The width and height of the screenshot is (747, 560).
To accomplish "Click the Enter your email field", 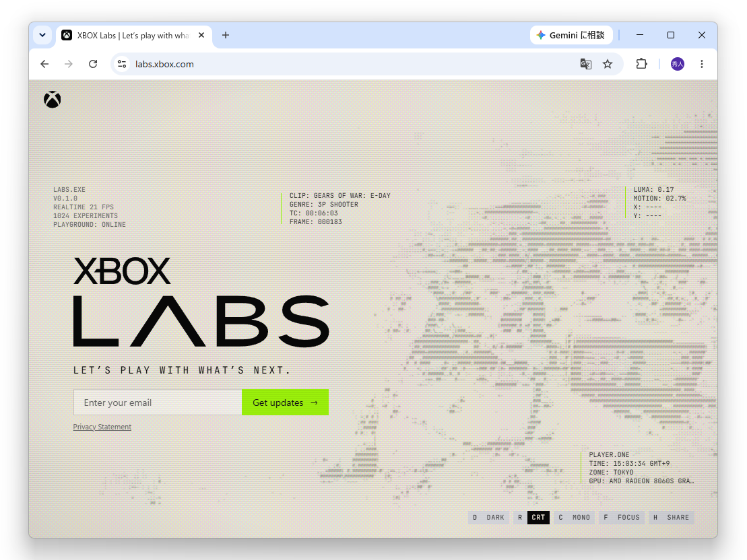I will click(158, 403).
